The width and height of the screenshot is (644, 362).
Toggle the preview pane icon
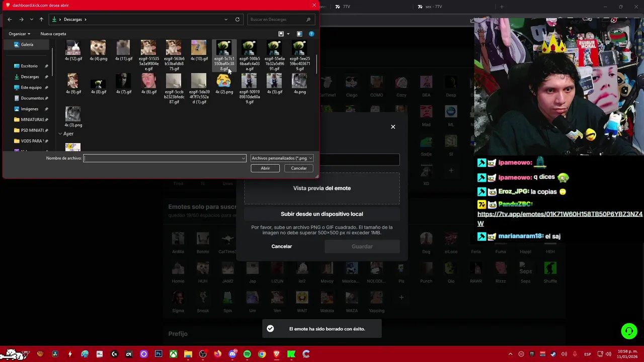[x=299, y=34]
